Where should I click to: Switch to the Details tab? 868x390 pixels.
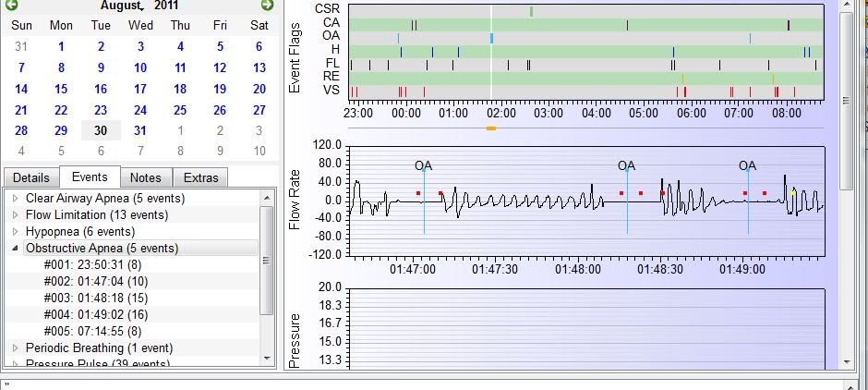click(30, 177)
